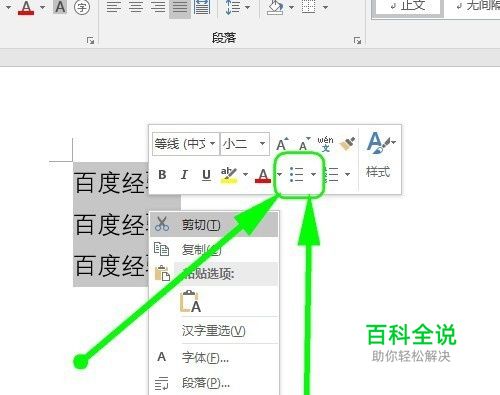The height and width of the screenshot is (395, 500).
Task: Open the font name dropdown arrow
Action: point(212,144)
